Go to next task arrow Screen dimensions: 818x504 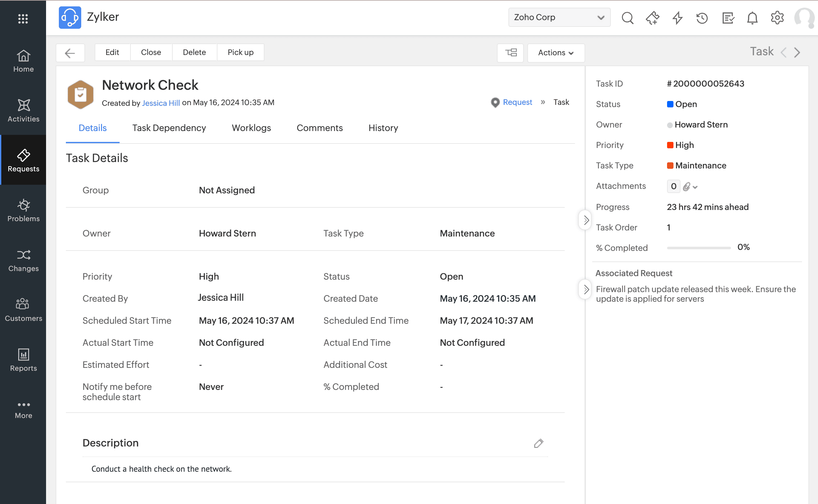797,52
